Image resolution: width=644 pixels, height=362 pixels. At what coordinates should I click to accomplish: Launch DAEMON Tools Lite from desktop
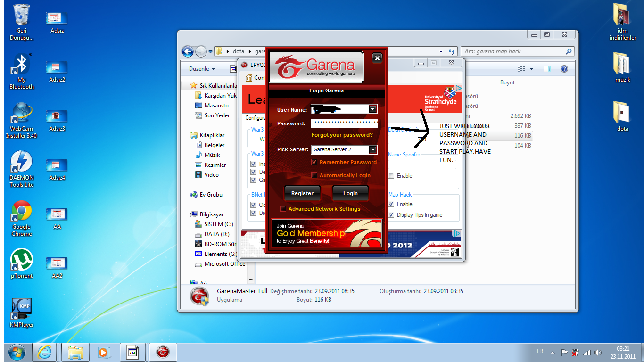pos(21,169)
